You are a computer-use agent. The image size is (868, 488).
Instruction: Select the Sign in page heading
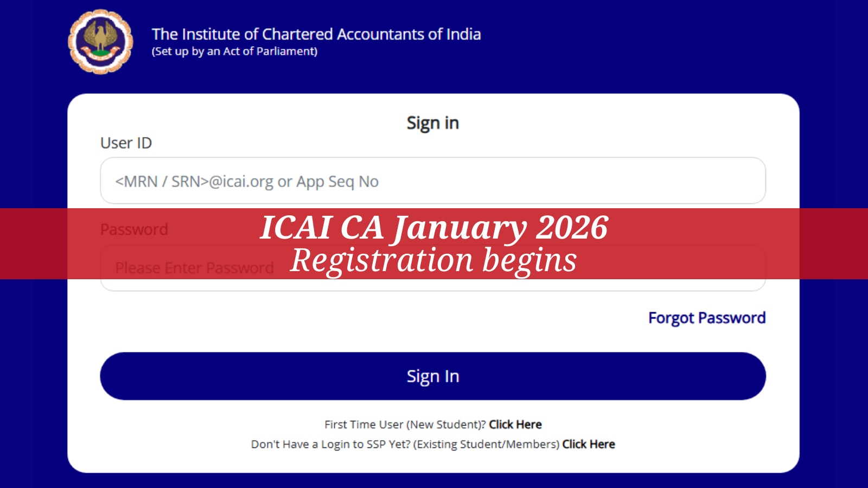pyautogui.click(x=433, y=123)
